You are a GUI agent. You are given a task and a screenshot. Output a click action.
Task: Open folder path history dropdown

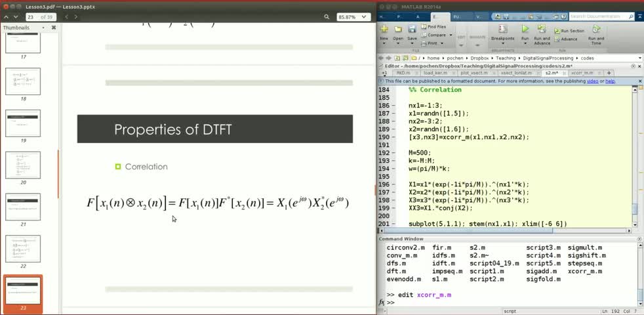click(640, 58)
